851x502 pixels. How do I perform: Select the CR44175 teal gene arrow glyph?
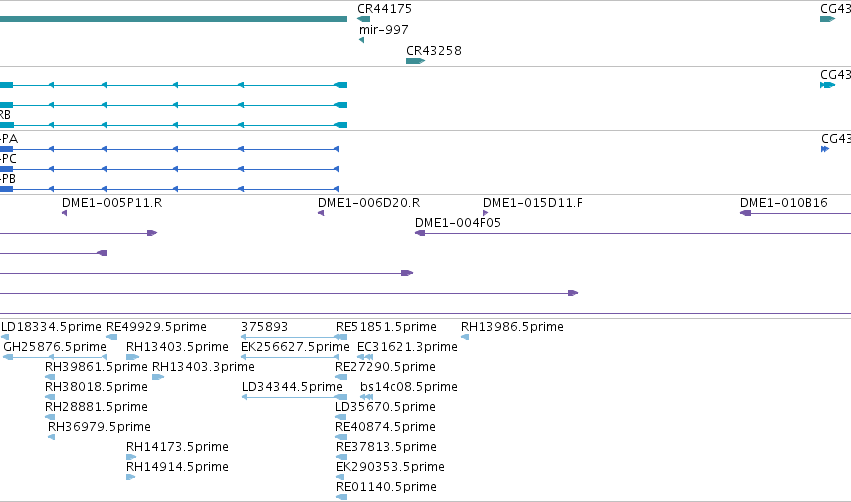pos(363,19)
